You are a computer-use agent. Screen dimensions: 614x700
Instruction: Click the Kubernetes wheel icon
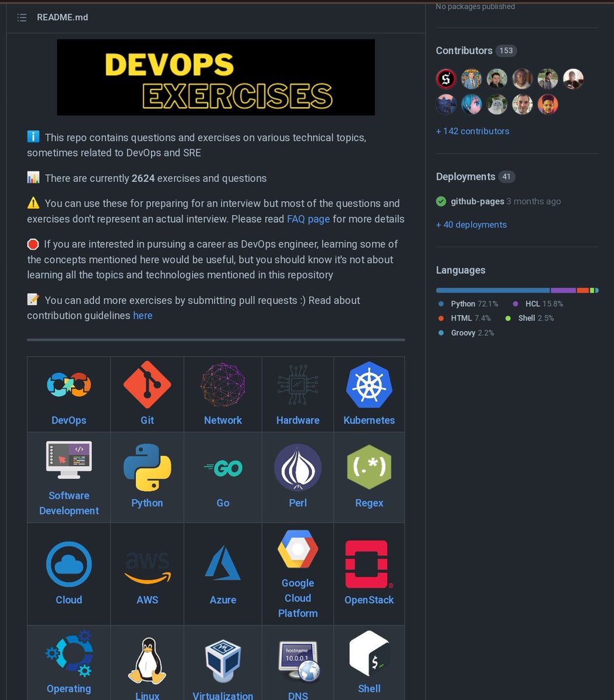[x=369, y=384]
